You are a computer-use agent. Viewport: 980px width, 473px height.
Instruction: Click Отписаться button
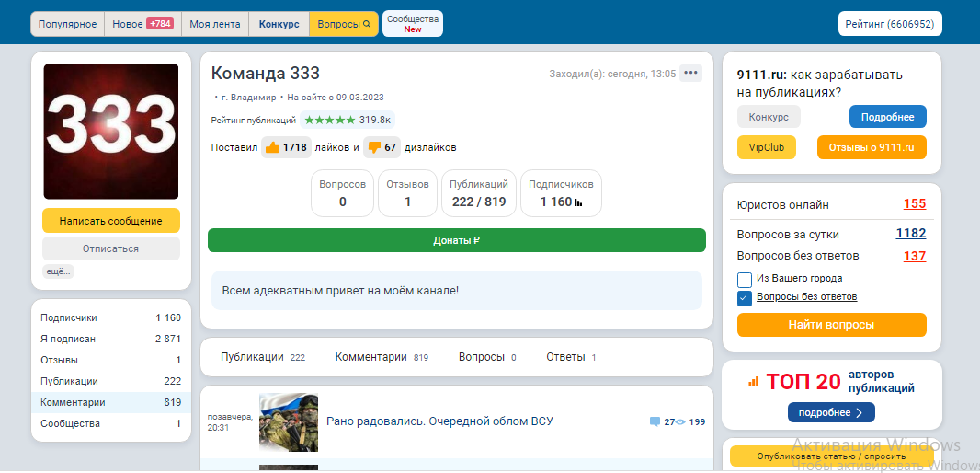[111, 248]
